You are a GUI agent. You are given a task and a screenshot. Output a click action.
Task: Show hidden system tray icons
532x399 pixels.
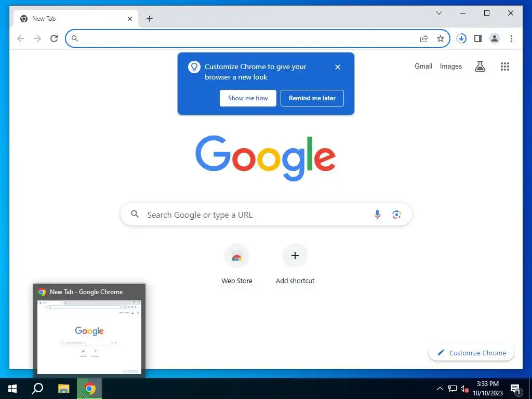440,389
